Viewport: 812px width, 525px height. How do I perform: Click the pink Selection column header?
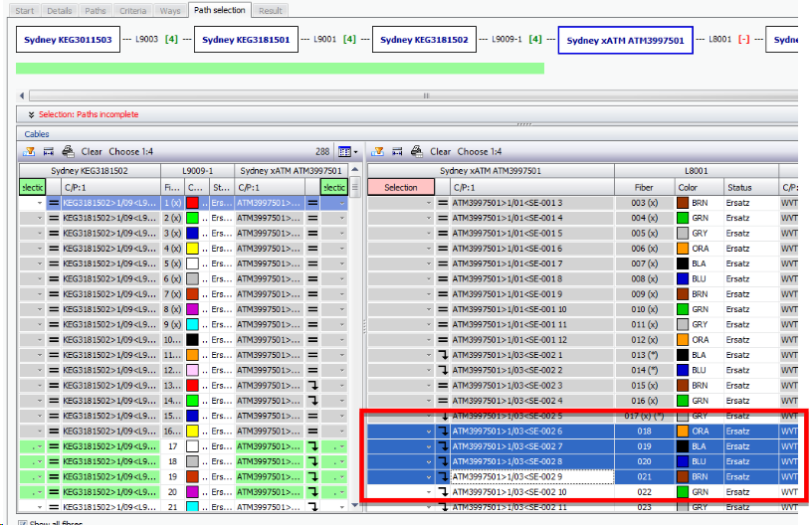(x=401, y=187)
